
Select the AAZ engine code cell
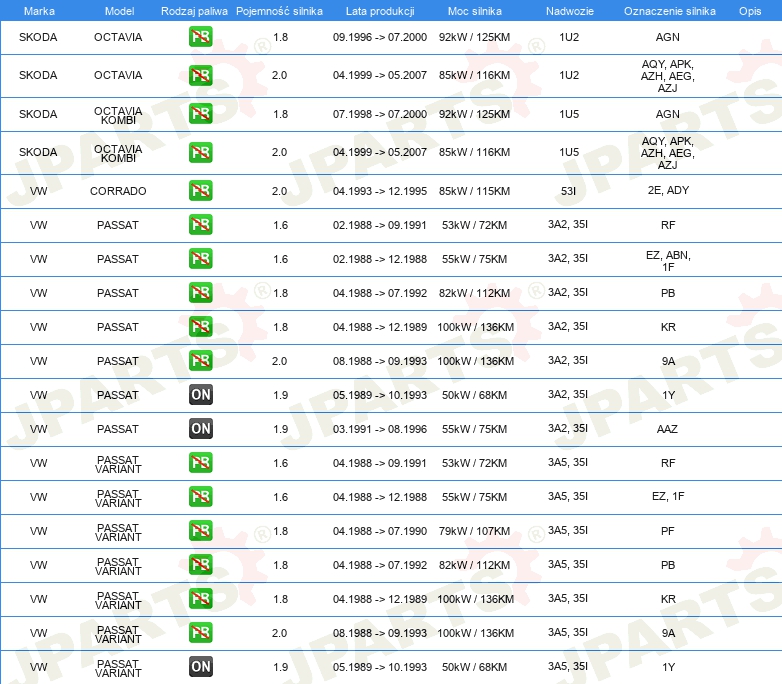click(x=667, y=429)
